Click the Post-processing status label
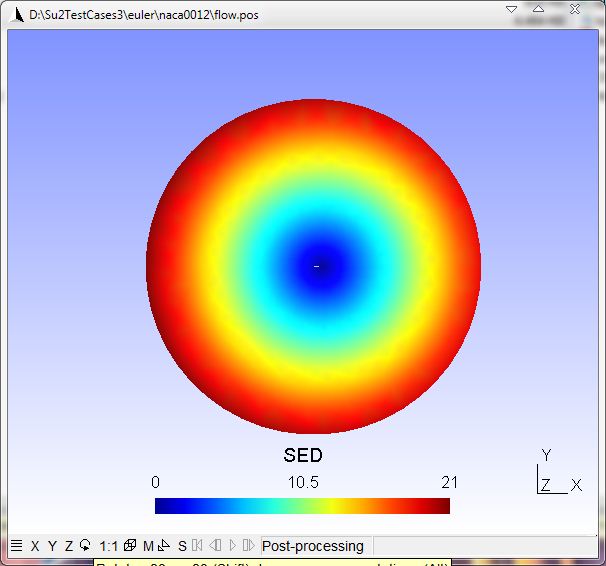This screenshot has width=606, height=566. tap(312, 546)
